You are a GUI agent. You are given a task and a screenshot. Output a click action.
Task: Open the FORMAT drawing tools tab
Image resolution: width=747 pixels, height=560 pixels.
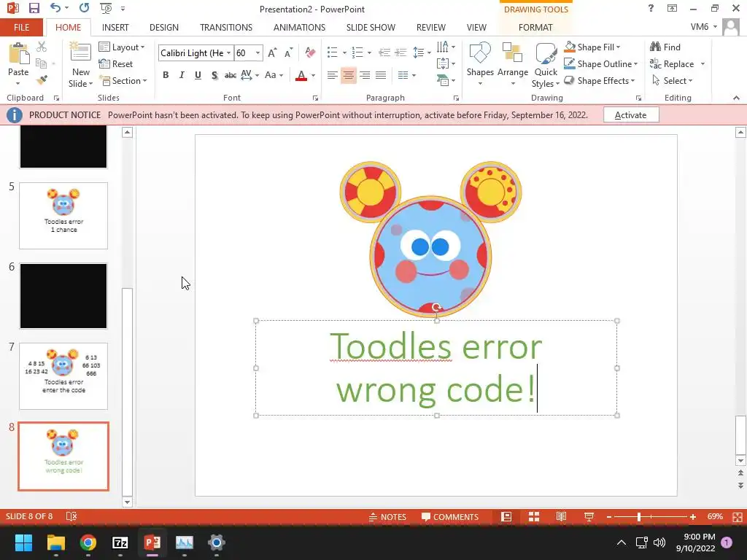(x=535, y=27)
